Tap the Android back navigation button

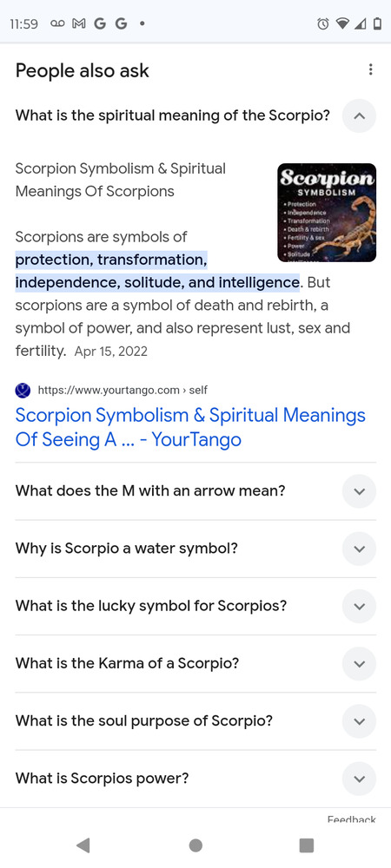coord(83,845)
